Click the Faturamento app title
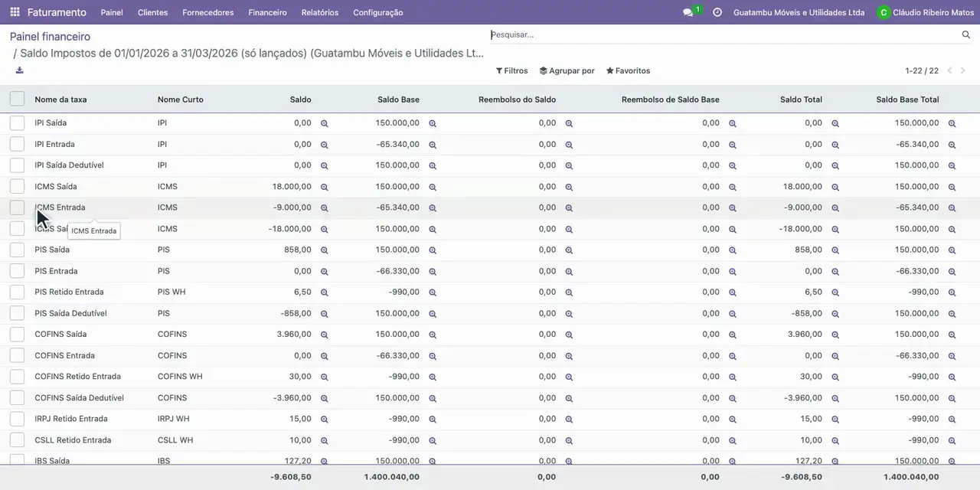This screenshot has width=980, height=490. click(x=57, y=12)
